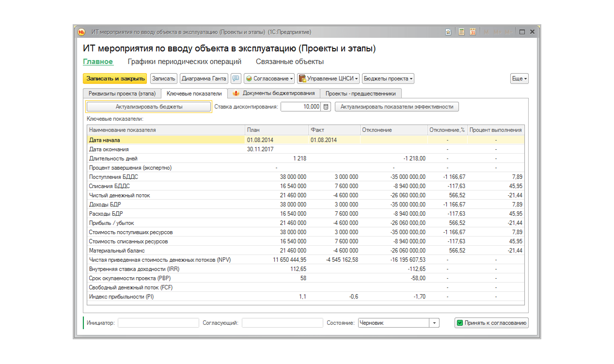Image resolution: width=614 pixels, height=364 pixels.
Task: Open Графики периодических операций section
Action: 185,62
